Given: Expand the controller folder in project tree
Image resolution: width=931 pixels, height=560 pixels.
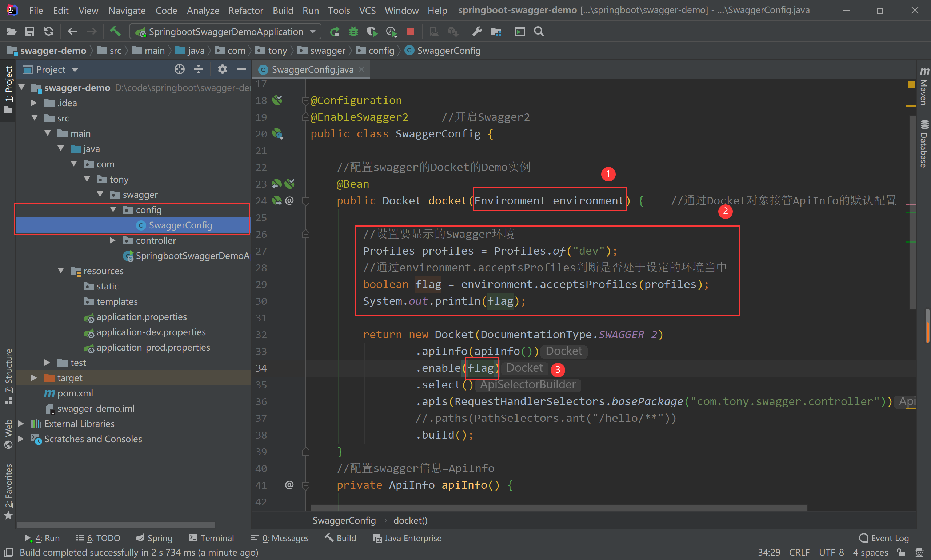Looking at the screenshot, I should tap(112, 240).
